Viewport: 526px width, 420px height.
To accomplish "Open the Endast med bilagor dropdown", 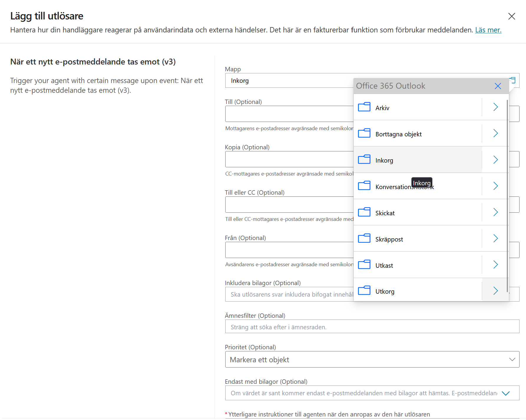I will click(372, 393).
